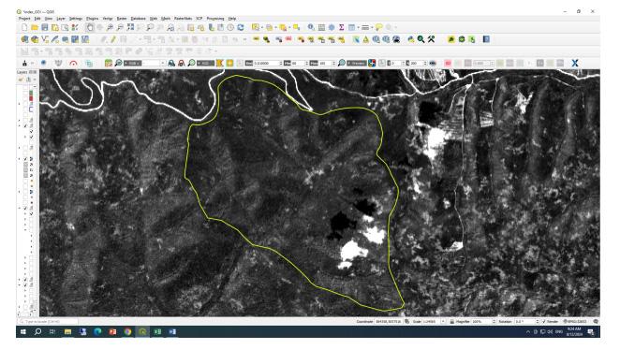Click the green magnifier plugin icon
Image resolution: width=620 pixels, height=364 pixels.
(x=421, y=39)
